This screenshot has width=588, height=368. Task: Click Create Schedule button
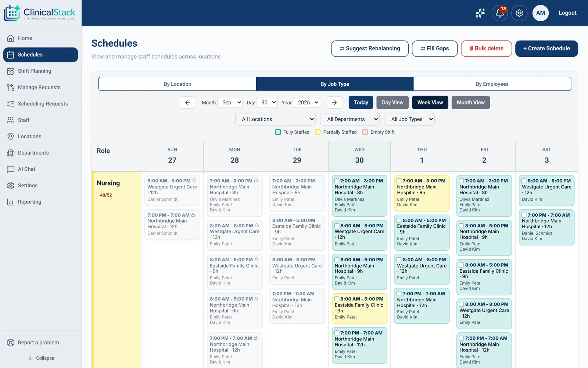coord(546,49)
